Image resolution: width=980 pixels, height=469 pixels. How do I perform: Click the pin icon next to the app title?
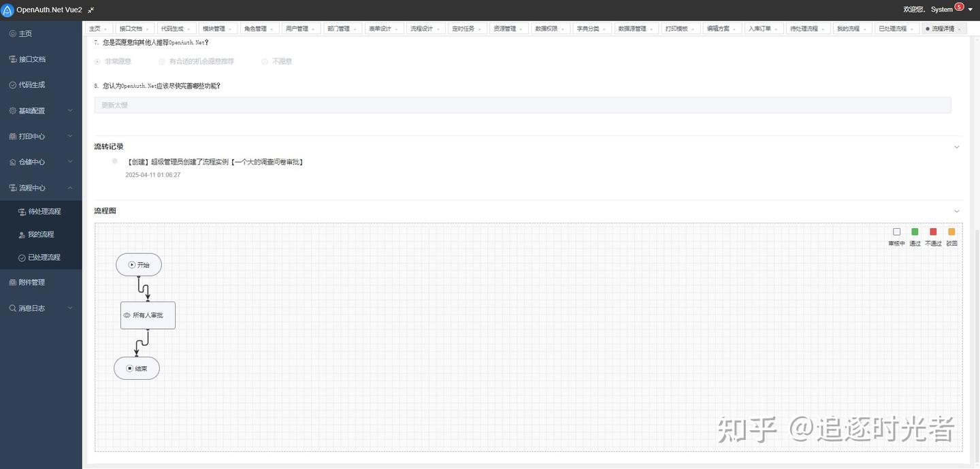pyautogui.click(x=91, y=10)
